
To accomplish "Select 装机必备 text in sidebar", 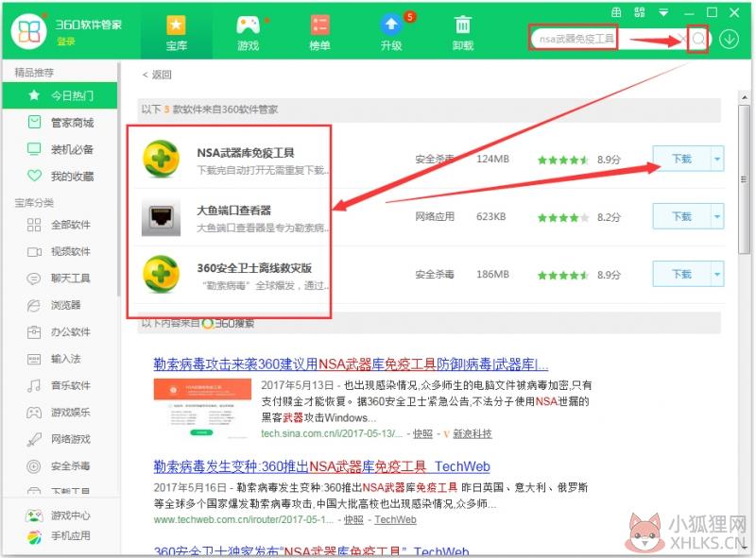I will tap(73, 150).
